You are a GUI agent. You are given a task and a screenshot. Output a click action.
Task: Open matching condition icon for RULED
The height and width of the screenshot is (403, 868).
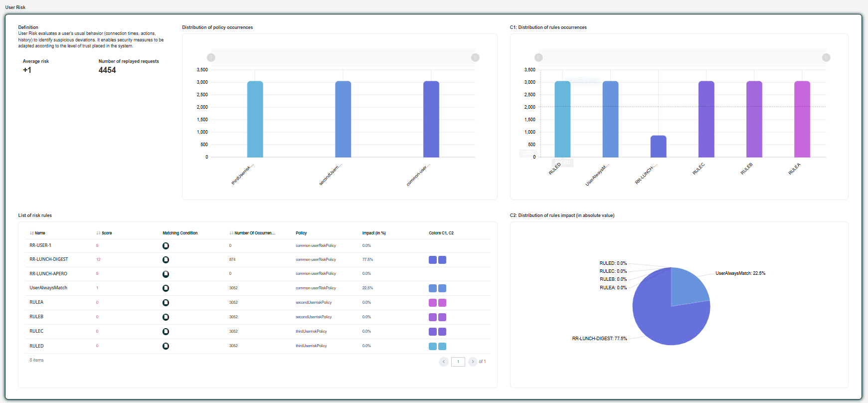166,346
